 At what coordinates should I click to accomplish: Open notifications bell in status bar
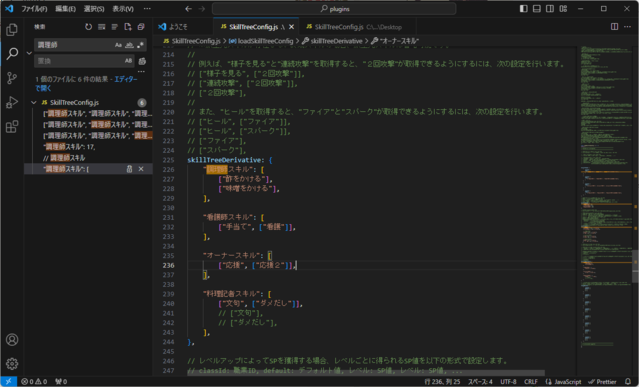[x=628, y=382]
